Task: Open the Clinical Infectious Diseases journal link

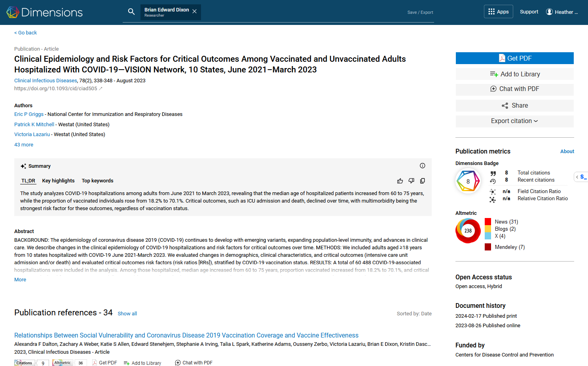Action: click(46, 81)
